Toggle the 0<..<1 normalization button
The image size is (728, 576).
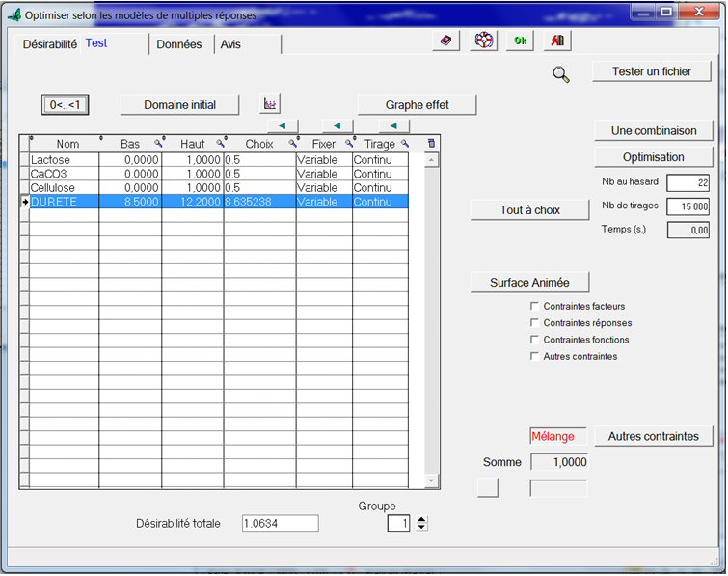67,104
